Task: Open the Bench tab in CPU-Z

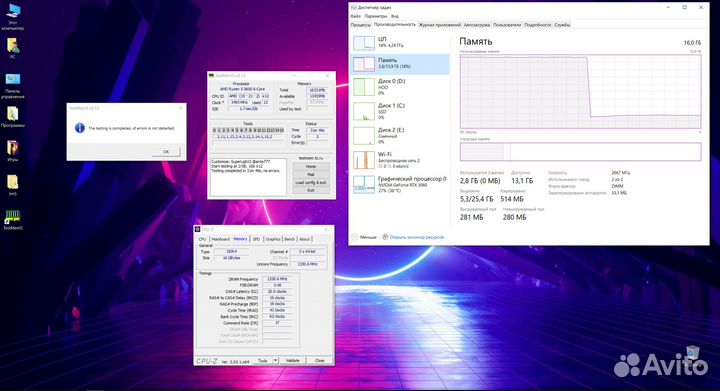Action: coord(289,239)
